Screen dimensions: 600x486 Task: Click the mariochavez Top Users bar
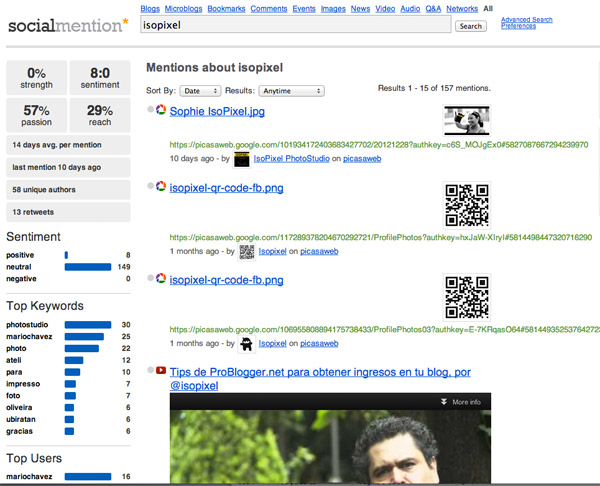pyautogui.click(x=88, y=476)
